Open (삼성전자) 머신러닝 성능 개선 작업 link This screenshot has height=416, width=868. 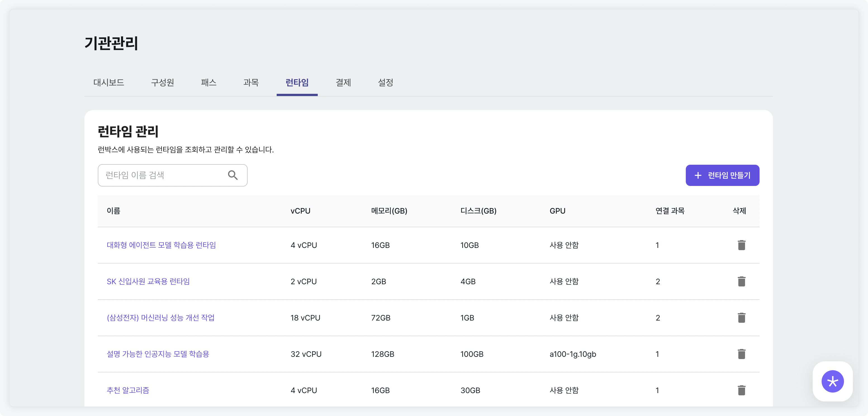161,318
